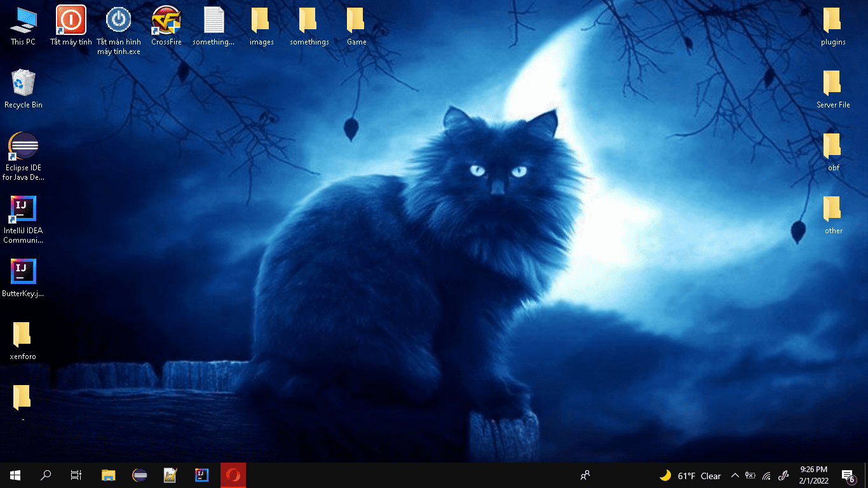Select the plugins folder on the desktop

[x=833, y=26]
